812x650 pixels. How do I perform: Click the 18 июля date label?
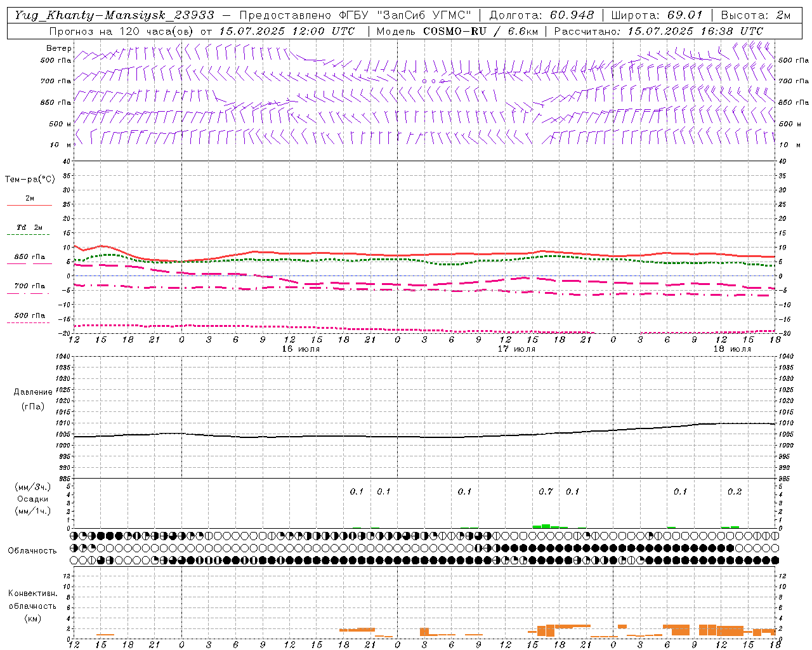pos(732,349)
